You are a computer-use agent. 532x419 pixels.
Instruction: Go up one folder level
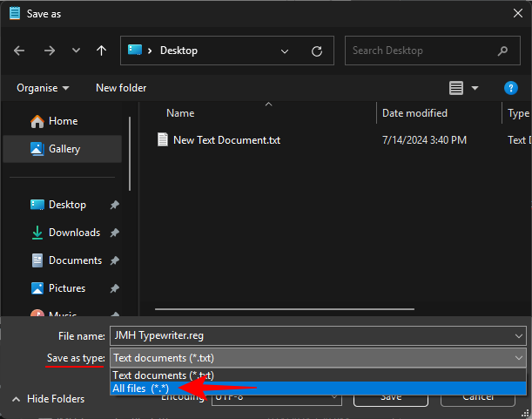tap(101, 51)
